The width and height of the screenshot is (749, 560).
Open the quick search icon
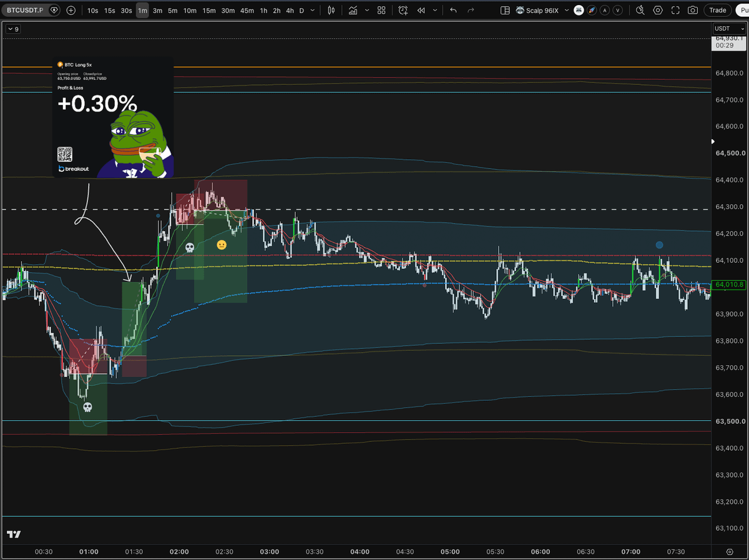tap(640, 10)
